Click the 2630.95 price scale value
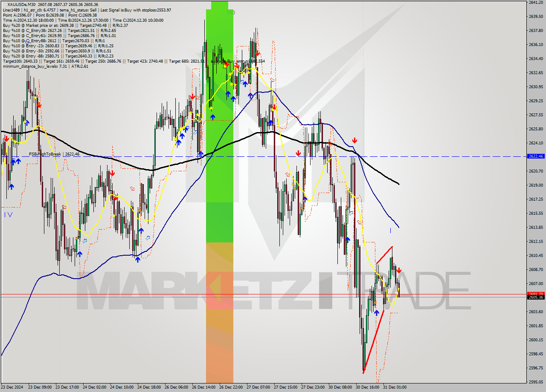Image resolution: width=546 pixels, height=392 pixels. click(535, 86)
